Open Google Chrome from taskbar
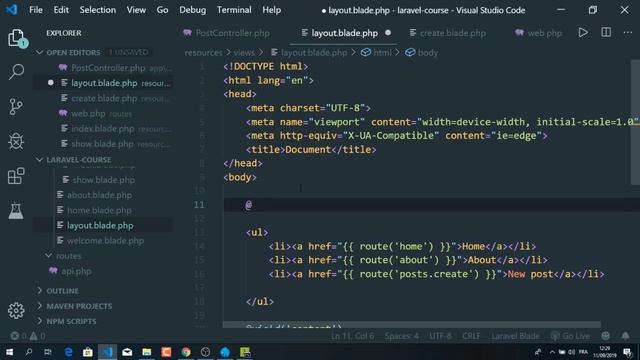This screenshot has height=360, width=640. tap(186, 352)
